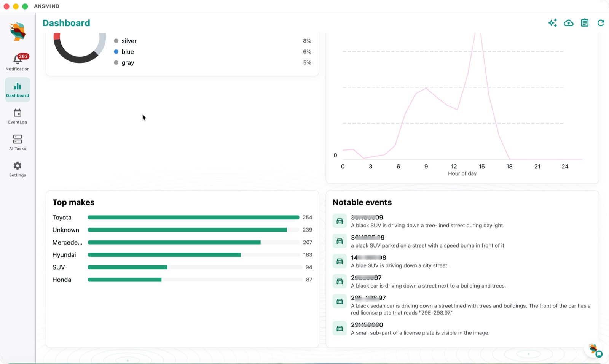Click the value 254 for Toyota
Viewport: 609px width, 364px height.
(x=307, y=218)
